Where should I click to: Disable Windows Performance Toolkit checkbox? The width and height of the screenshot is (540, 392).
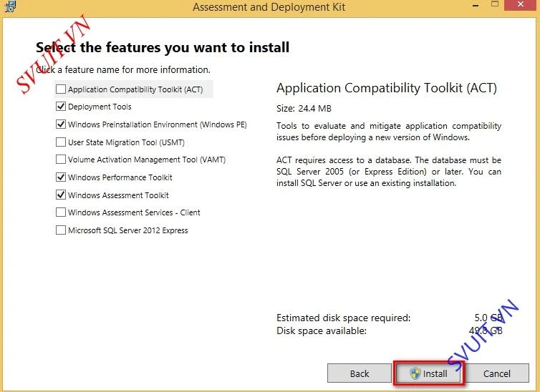click(61, 177)
